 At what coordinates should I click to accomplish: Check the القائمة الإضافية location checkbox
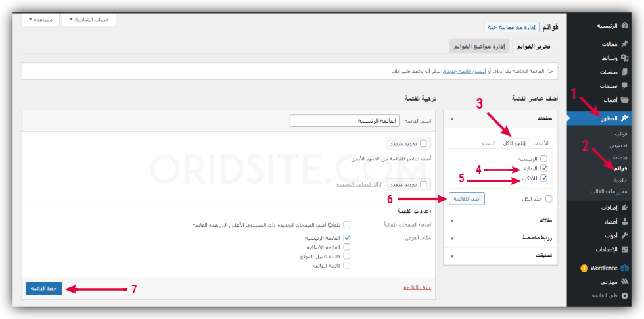(347, 247)
